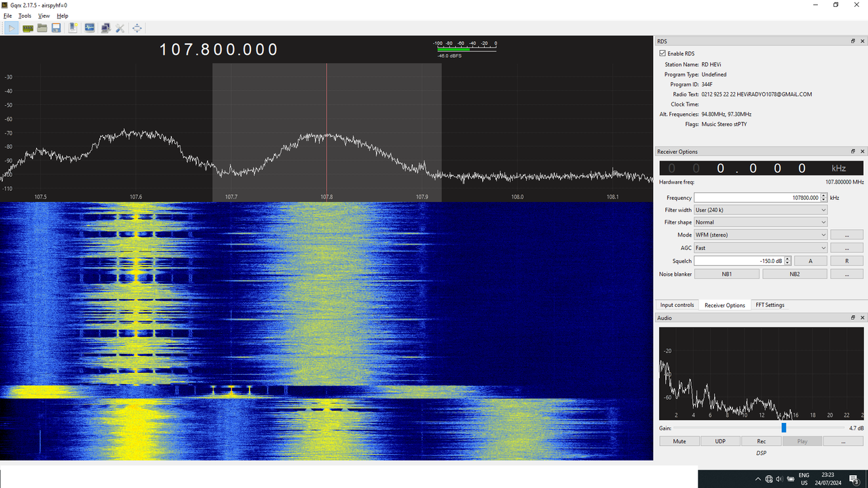Open AGC options ellipsis button
The width and height of the screenshot is (868, 488).
(847, 248)
